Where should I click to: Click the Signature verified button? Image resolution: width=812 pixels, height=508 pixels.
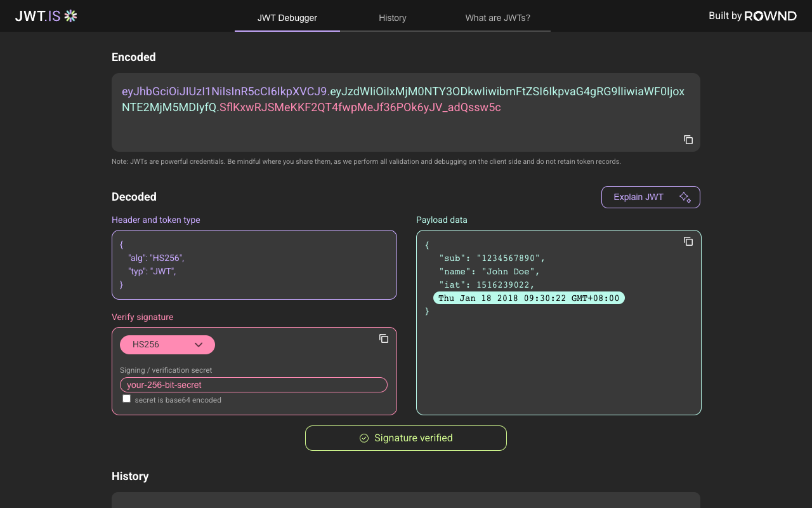pyautogui.click(x=406, y=438)
